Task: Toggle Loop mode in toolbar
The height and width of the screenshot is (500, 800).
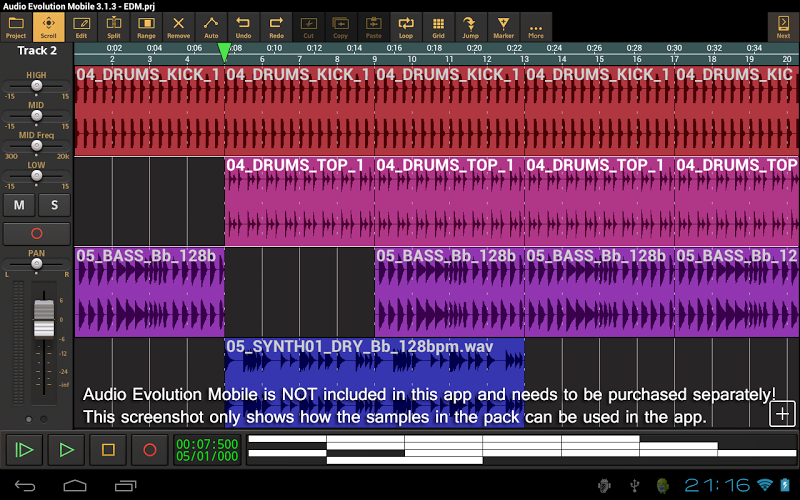Action: point(405,26)
